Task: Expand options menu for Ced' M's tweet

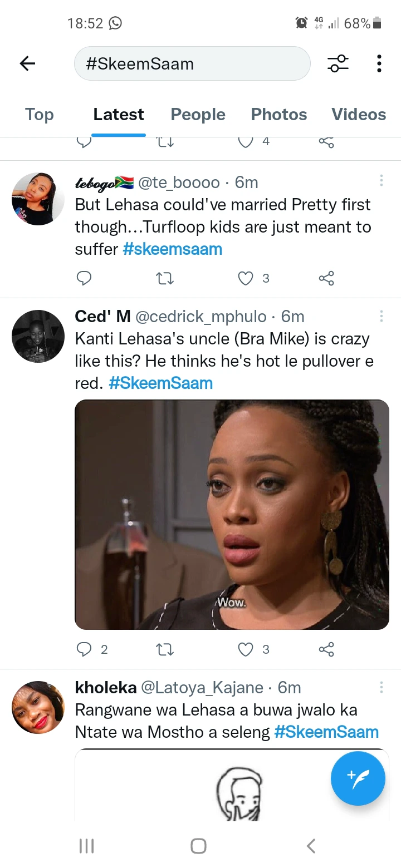Action: click(x=382, y=316)
